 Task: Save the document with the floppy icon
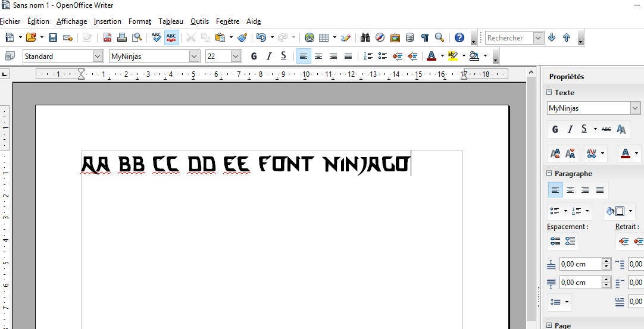53,38
